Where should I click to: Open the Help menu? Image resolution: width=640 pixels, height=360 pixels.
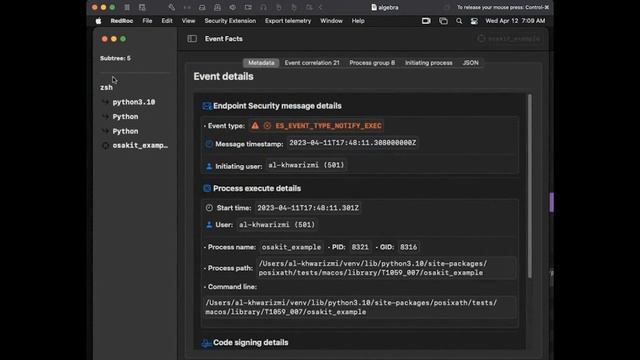[358, 21]
